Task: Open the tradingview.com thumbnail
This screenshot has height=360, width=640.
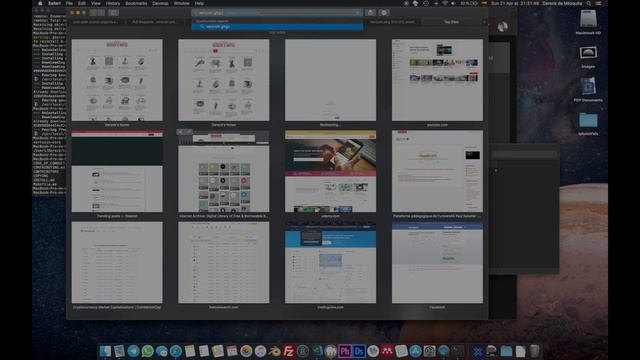Action: (x=331, y=262)
